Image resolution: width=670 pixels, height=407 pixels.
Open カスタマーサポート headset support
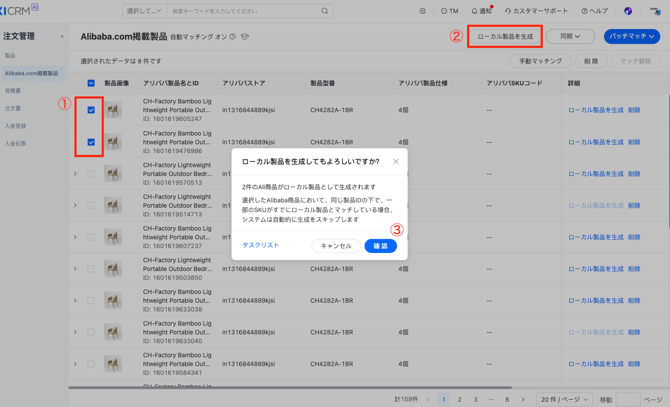click(535, 11)
